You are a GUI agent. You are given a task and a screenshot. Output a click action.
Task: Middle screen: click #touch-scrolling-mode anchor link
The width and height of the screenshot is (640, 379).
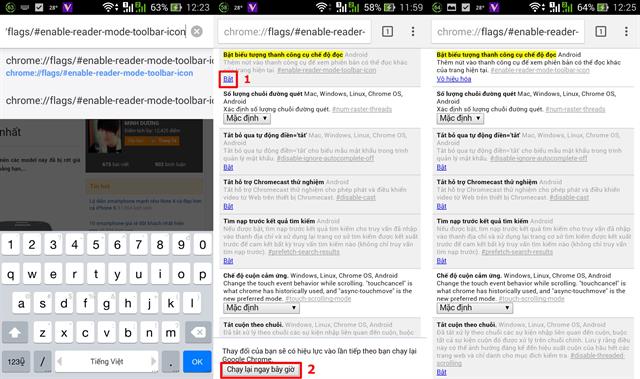click(318, 299)
